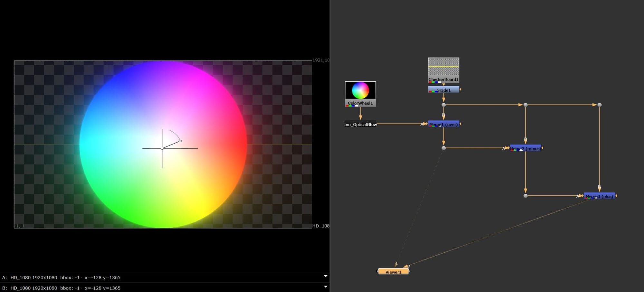Image resolution: width=644 pixels, height=292 pixels.
Task: Select the dot node directly above Merge2
Action: point(526,105)
